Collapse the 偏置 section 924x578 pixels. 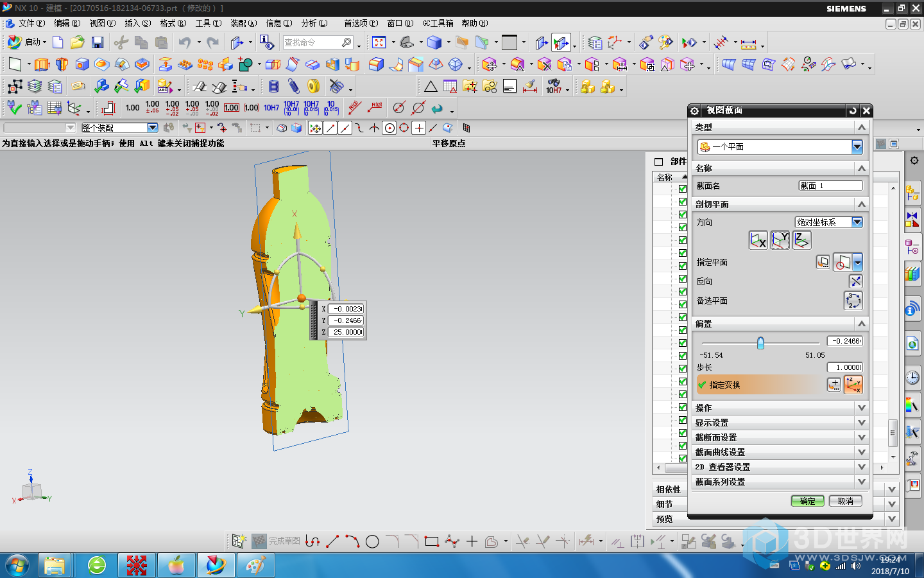tap(862, 324)
